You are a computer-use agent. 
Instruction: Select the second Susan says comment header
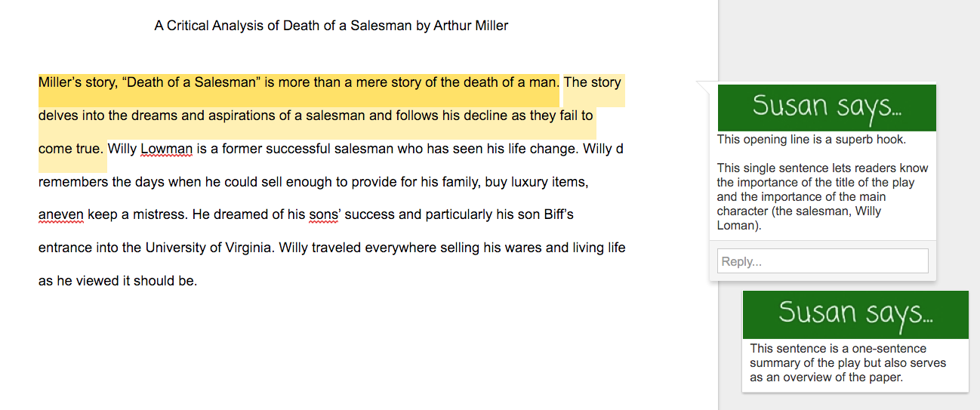click(x=855, y=314)
